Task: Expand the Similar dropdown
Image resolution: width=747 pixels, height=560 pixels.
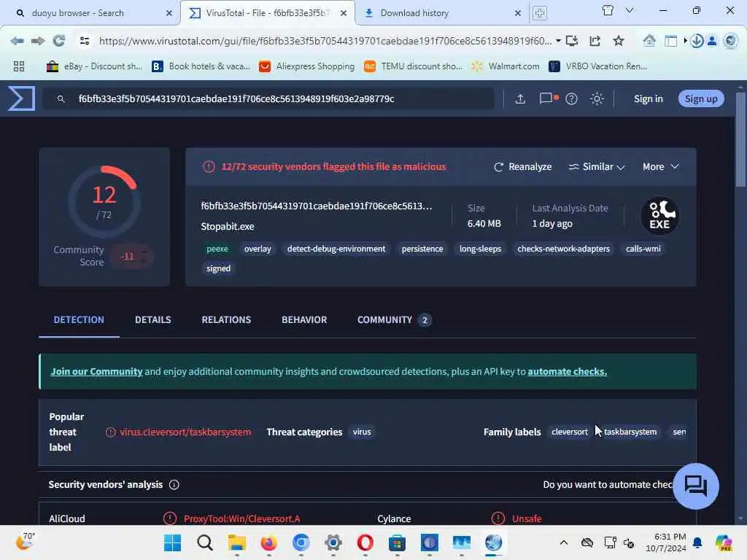Action: tap(597, 167)
